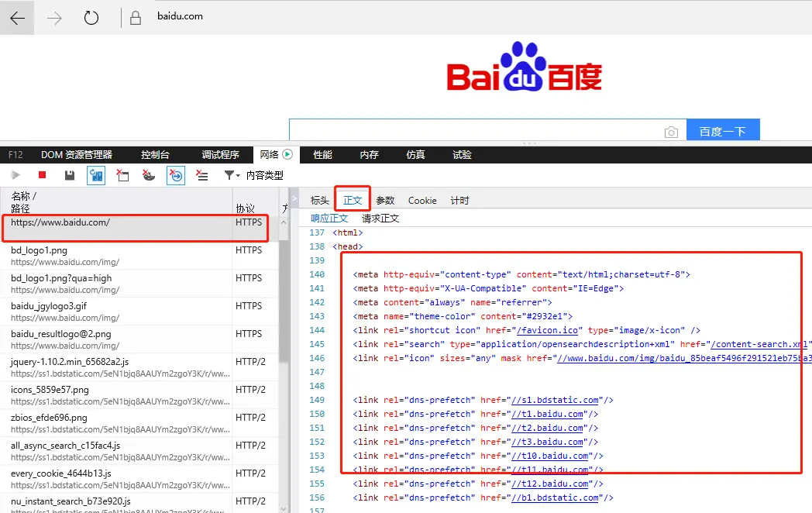
Task: Toggle the clear entries on navigate icon
Action: [176, 176]
